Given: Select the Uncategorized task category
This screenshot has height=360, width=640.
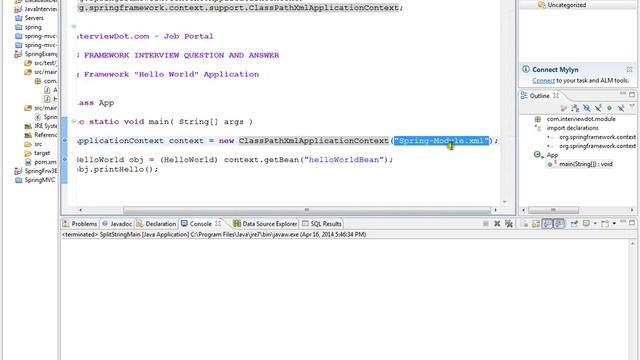Looking at the screenshot, I should pos(567,5).
